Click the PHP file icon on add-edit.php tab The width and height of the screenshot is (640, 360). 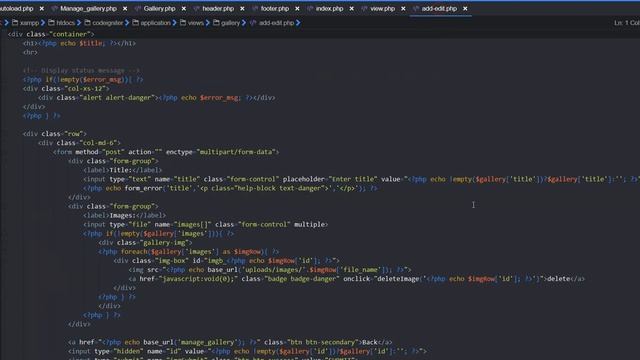coord(416,9)
